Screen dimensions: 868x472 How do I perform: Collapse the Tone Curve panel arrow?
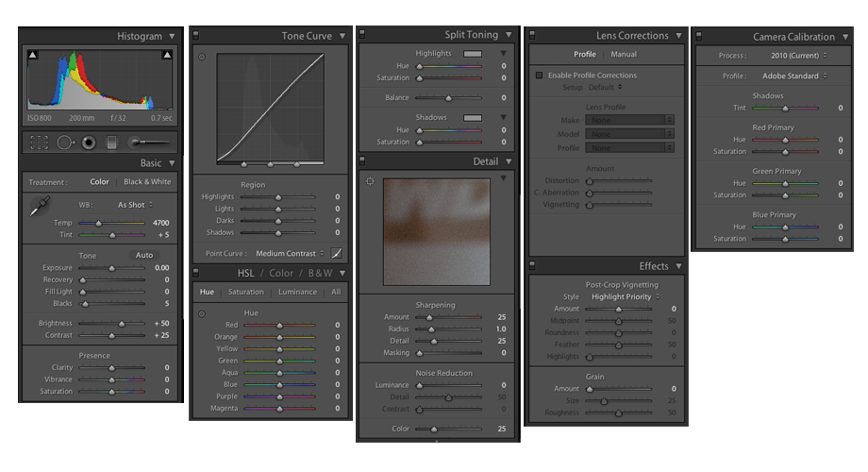342,36
